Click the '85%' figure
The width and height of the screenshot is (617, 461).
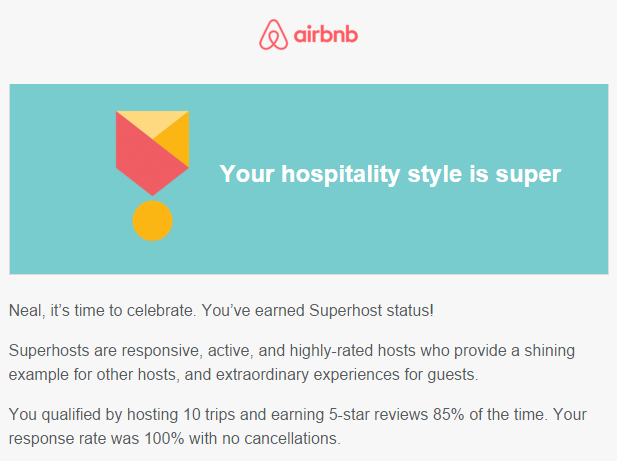tap(449, 415)
